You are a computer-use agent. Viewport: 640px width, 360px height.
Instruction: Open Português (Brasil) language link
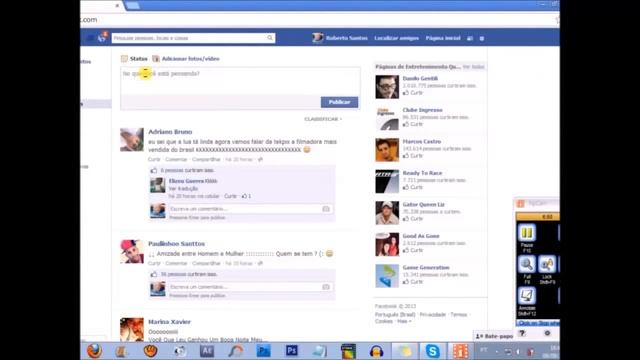click(x=395, y=315)
